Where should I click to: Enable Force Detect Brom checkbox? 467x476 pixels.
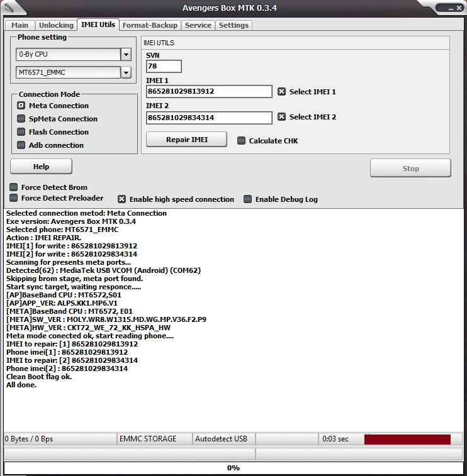tap(13, 187)
